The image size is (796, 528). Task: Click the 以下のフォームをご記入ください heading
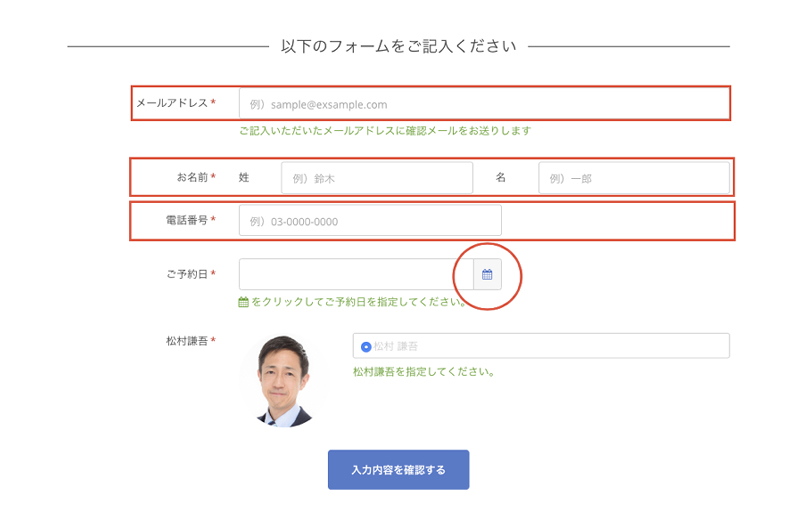[x=399, y=46]
